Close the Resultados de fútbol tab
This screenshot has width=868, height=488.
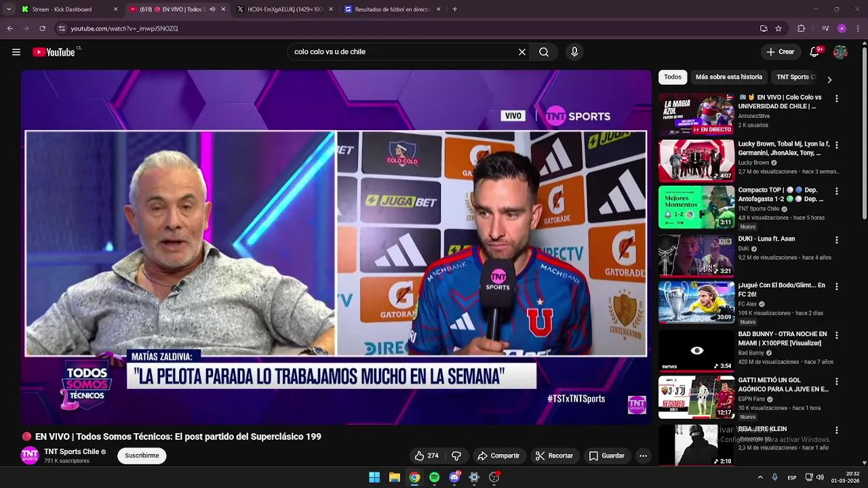(438, 9)
